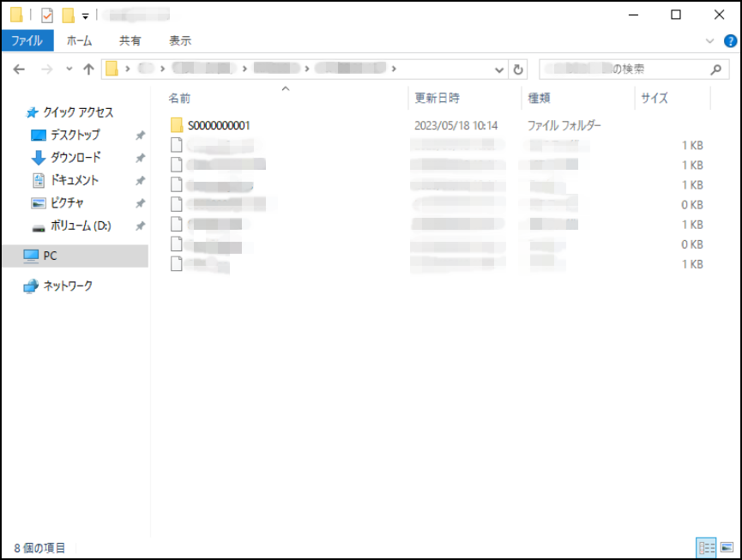This screenshot has width=742, height=560.
Task: Select the 表示 ribbon tab
Action: click(x=180, y=40)
